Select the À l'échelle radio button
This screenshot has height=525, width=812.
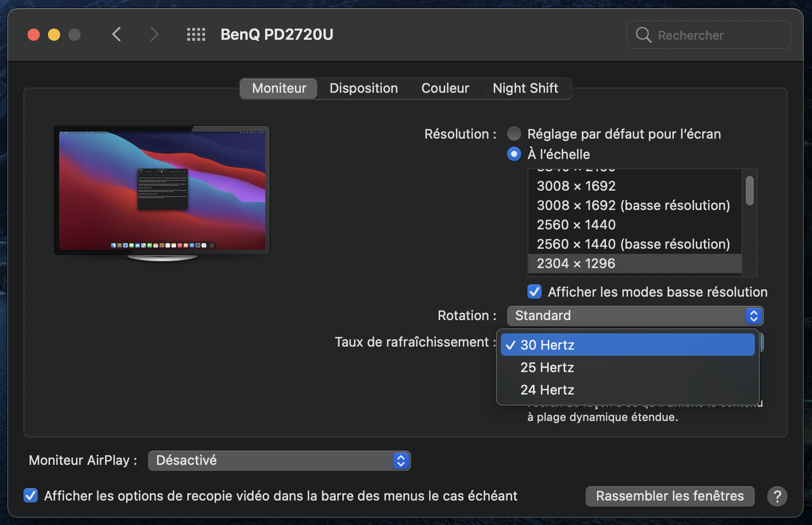514,154
